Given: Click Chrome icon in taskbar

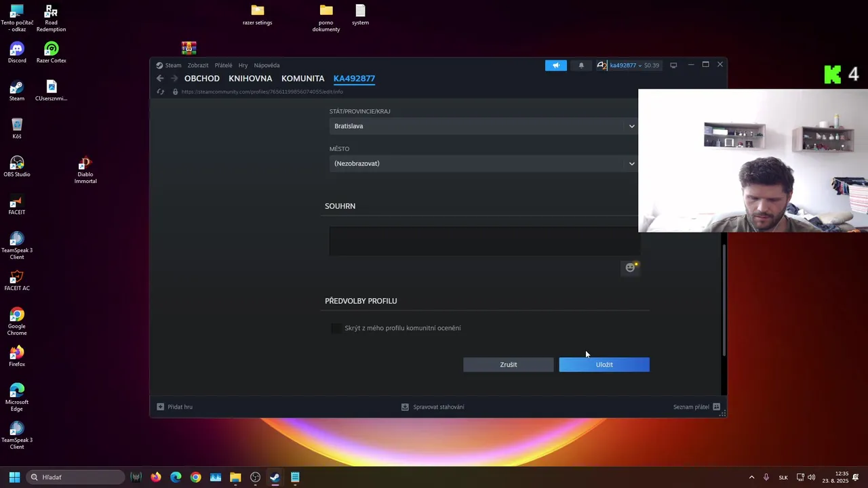Looking at the screenshot, I should tap(195, 477).
